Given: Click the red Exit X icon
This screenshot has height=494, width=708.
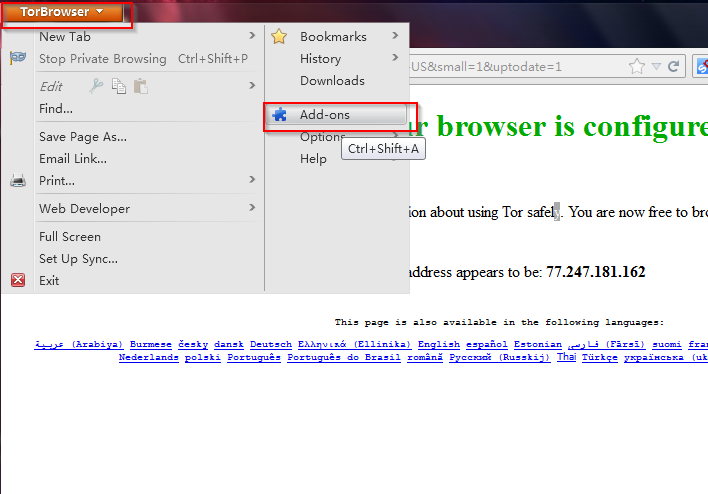Looking at the screenshot, I should pos(18,280).
